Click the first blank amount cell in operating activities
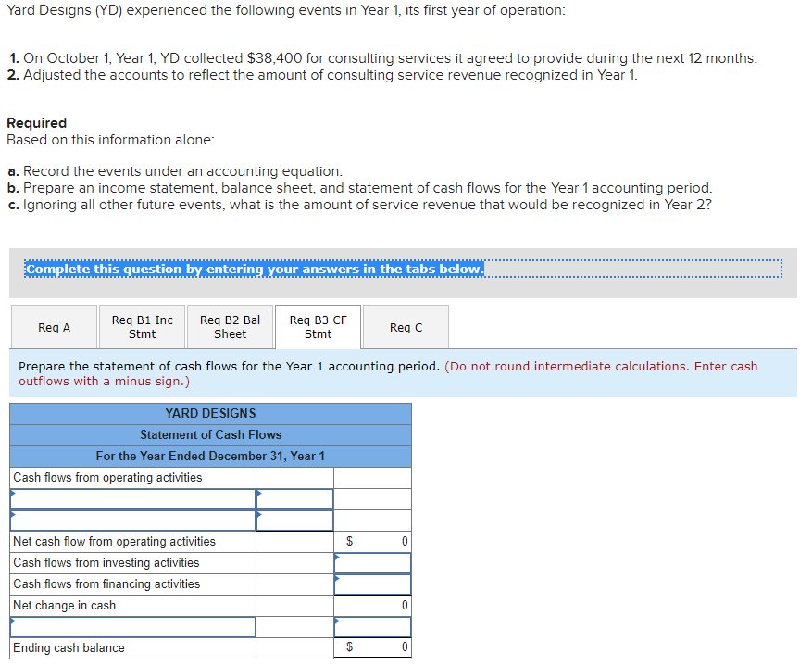 [294, 499]
